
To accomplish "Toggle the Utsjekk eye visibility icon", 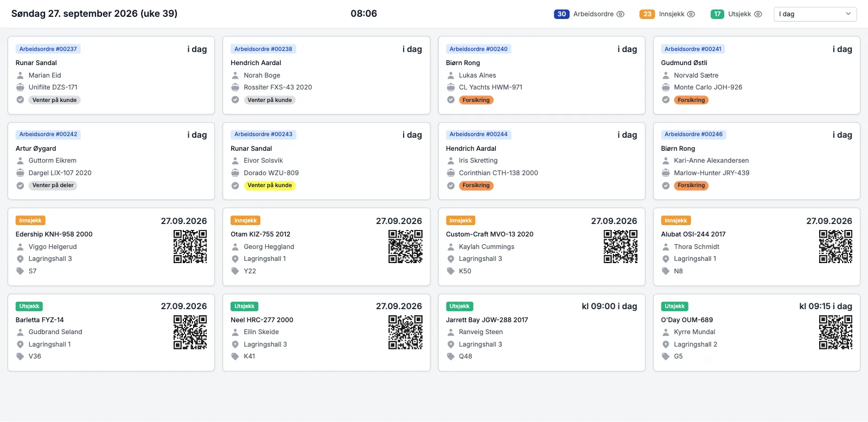I will point(758,14).
